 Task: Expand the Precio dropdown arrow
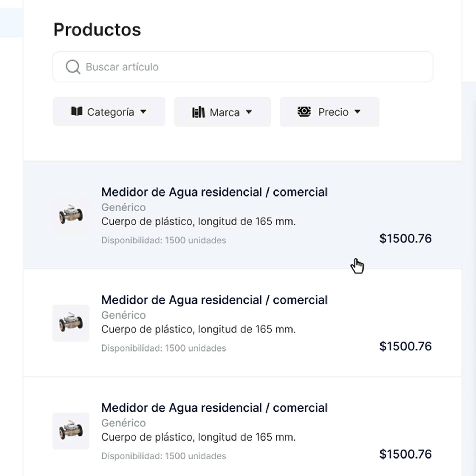(x=358, y=112)
